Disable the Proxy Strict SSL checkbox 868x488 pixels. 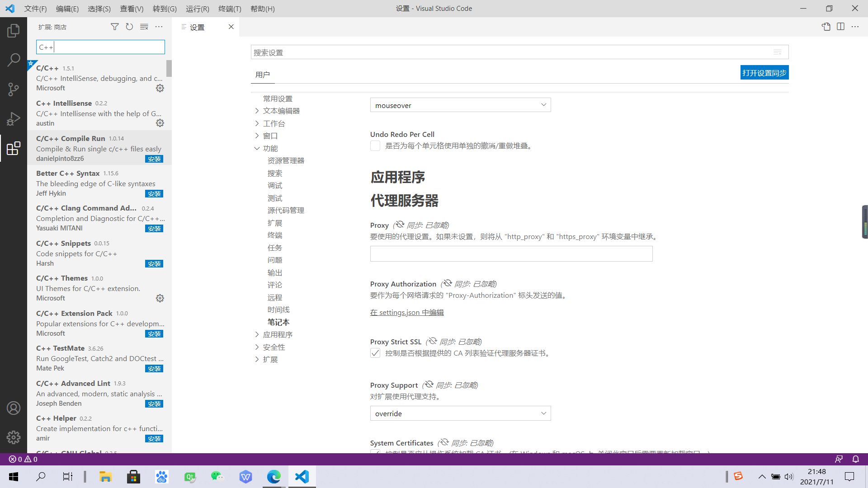click(375, 353)
